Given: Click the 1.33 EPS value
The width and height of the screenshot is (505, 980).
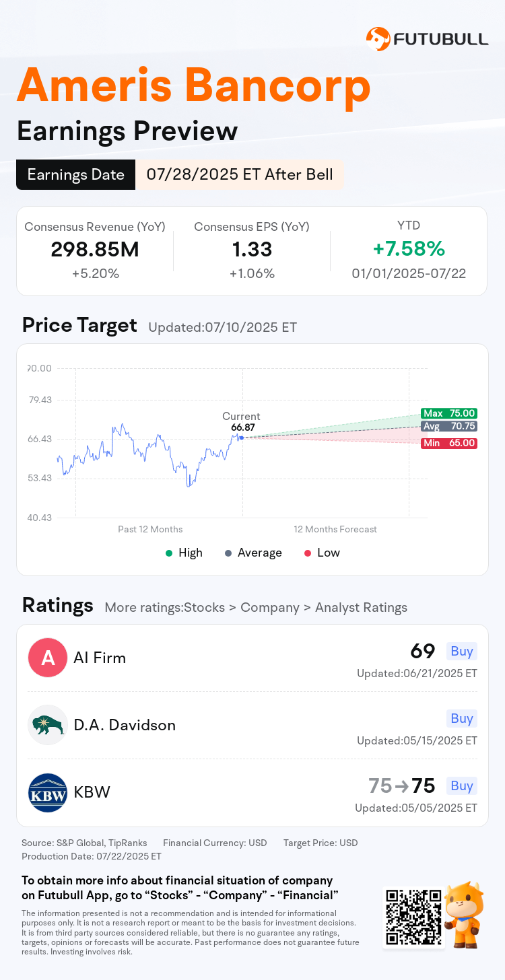Looking at the screenshot, I should tap(252, 250).
